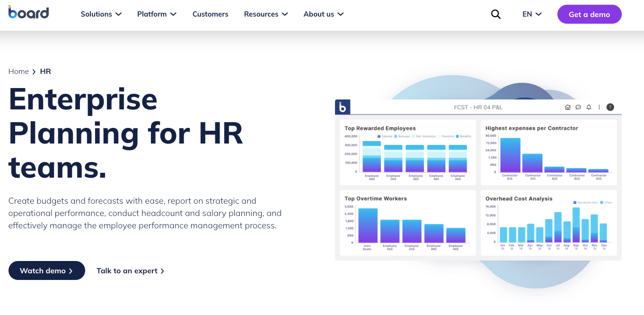
Task: Click the notification bell in dashboard
Action: [x=589, y=107]
